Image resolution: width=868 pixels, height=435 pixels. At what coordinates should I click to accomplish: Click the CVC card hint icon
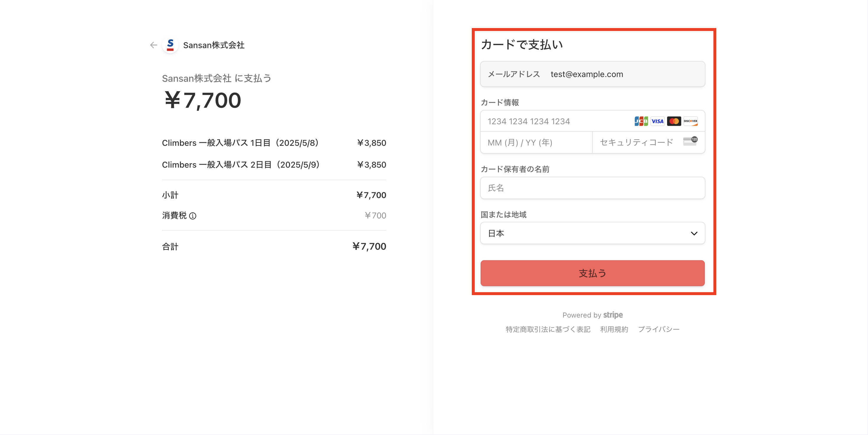690,141
